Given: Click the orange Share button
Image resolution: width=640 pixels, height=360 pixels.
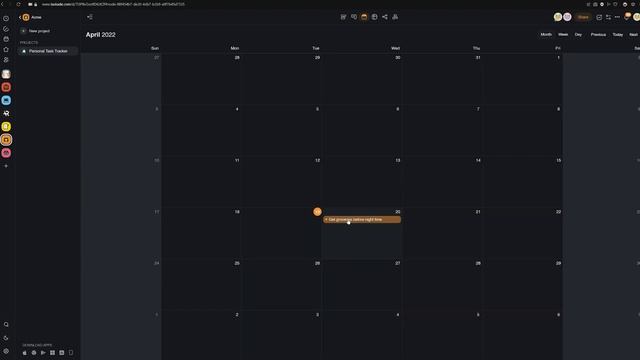Looking at the screenshot, I should 583,17.
